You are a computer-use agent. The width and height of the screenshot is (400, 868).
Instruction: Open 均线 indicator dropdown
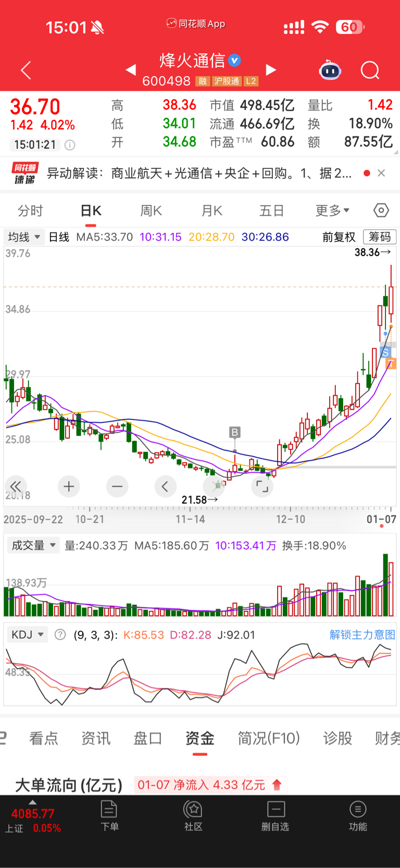pos(24,237)
